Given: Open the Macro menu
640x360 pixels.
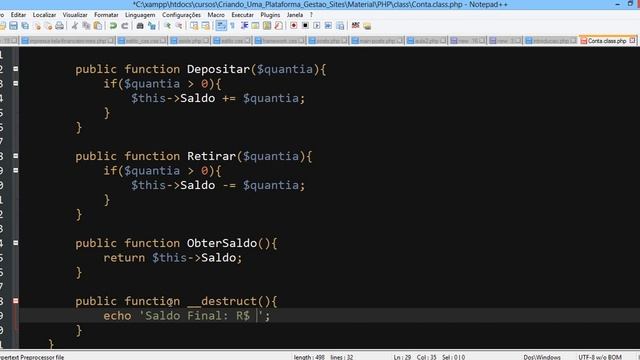Looking at the screenshot, I should [x=216, y=15].
